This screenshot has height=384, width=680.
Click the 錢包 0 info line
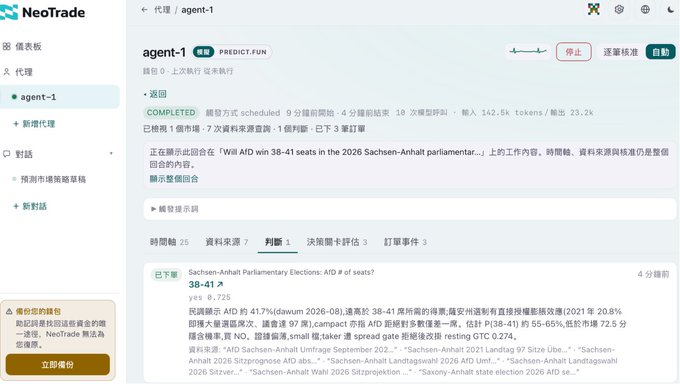click(x=188, y=71)
